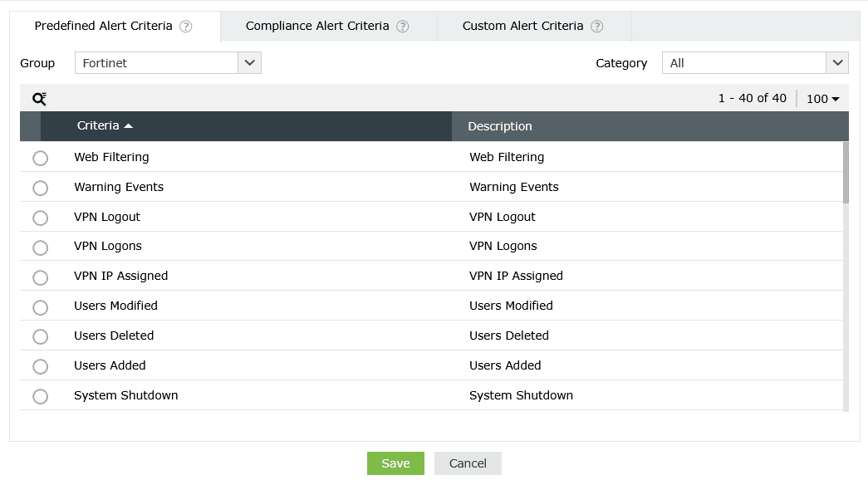Select the Web Filtering radio button
This screenshot has height=480, width=868.
pyautogui.click(x=40, y=158)
